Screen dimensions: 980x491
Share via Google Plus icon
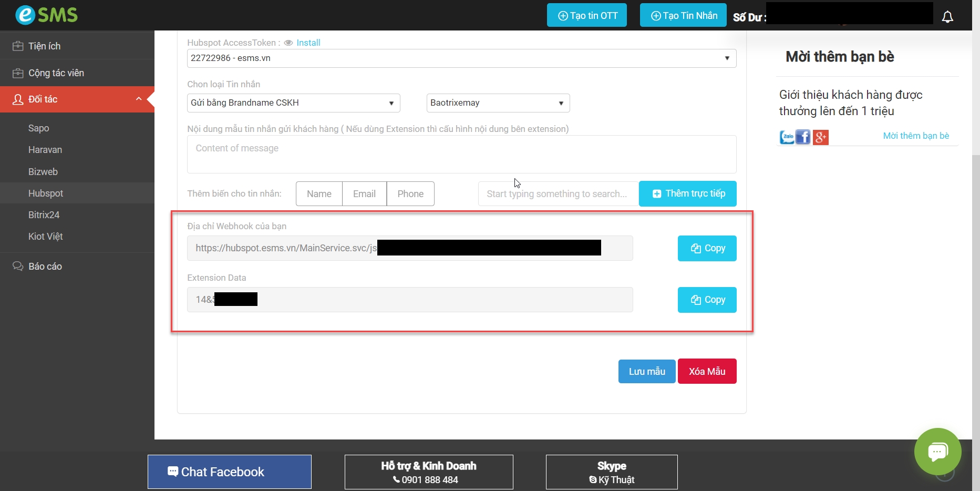tap(820, 137)
